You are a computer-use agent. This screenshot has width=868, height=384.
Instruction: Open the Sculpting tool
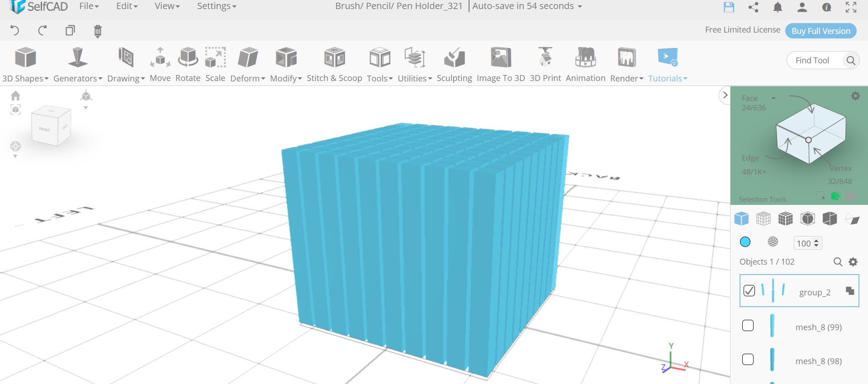(455, 65)
